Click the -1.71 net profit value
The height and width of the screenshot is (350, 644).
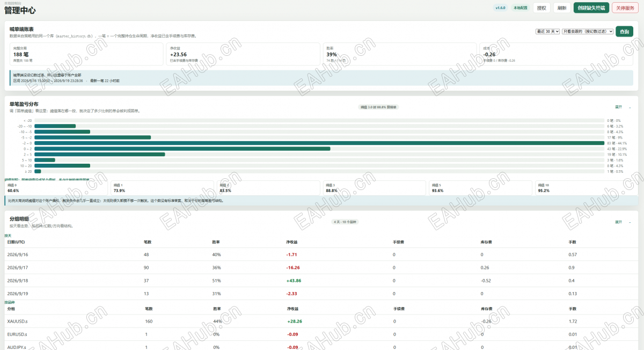292,254
